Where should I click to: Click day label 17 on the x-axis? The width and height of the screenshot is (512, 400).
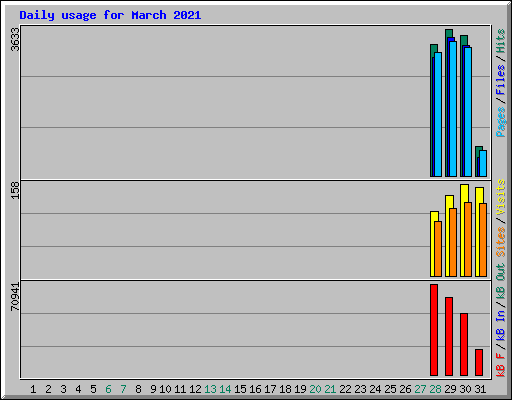coord(270,389)
